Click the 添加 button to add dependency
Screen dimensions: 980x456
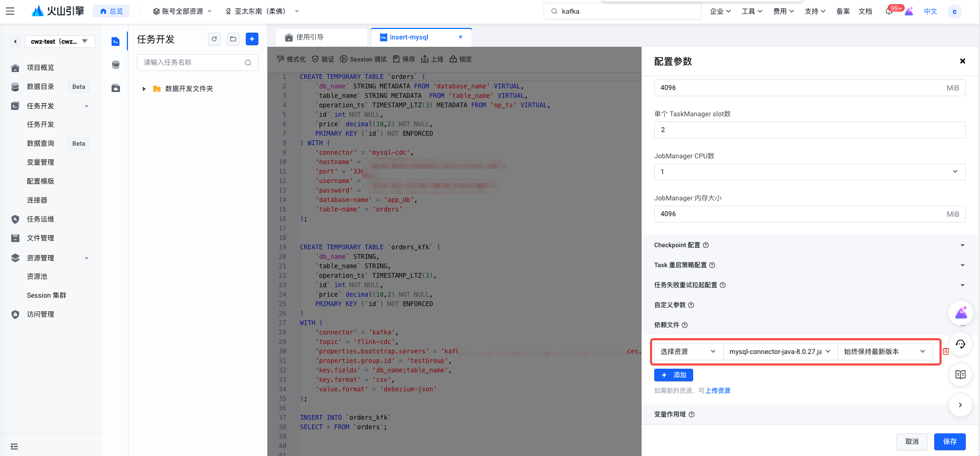pos(674,375)
